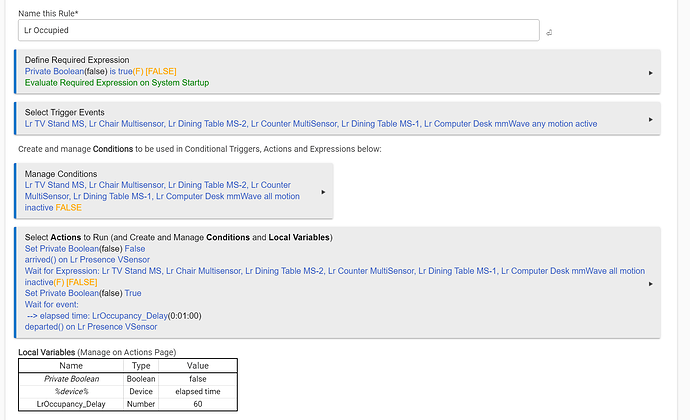The height and width of the screenshot is (420, 690).
Task: Click LrOccupancy_Delay variable in table
Action: tap(70, 403)
